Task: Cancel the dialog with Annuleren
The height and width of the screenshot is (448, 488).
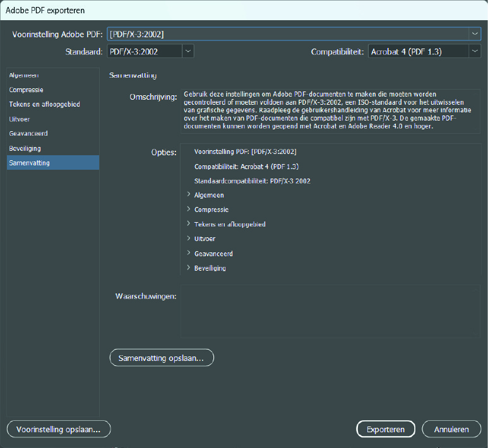Action: tap(451, 429)
